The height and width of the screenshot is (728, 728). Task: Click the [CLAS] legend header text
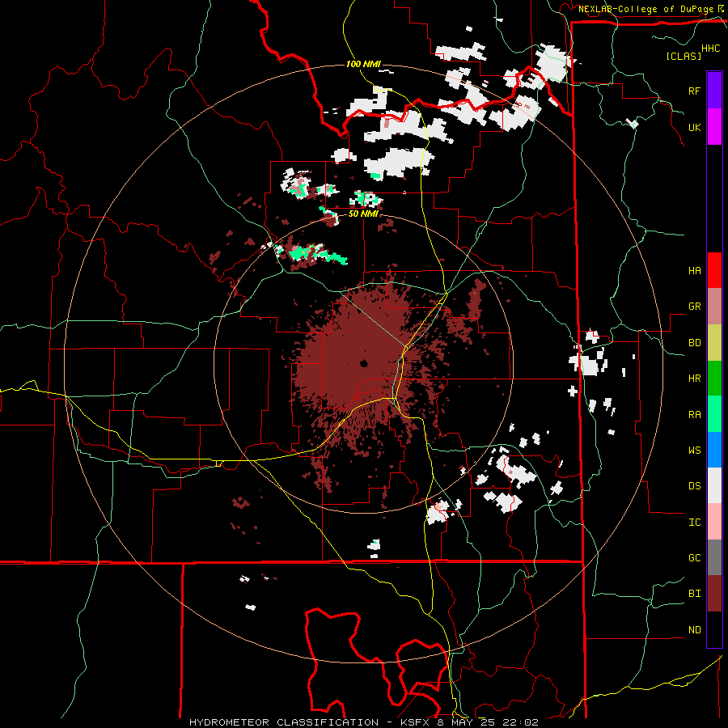click(x=684, y=56)
